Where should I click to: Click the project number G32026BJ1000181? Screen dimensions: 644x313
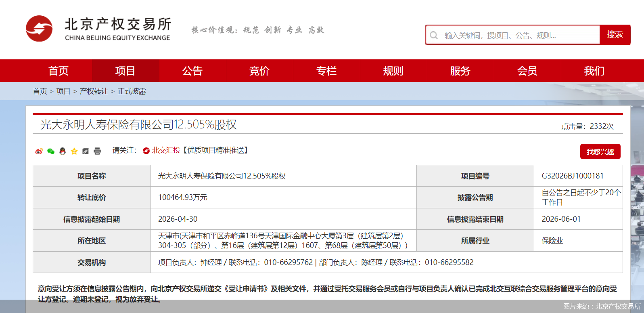(573, 176)
